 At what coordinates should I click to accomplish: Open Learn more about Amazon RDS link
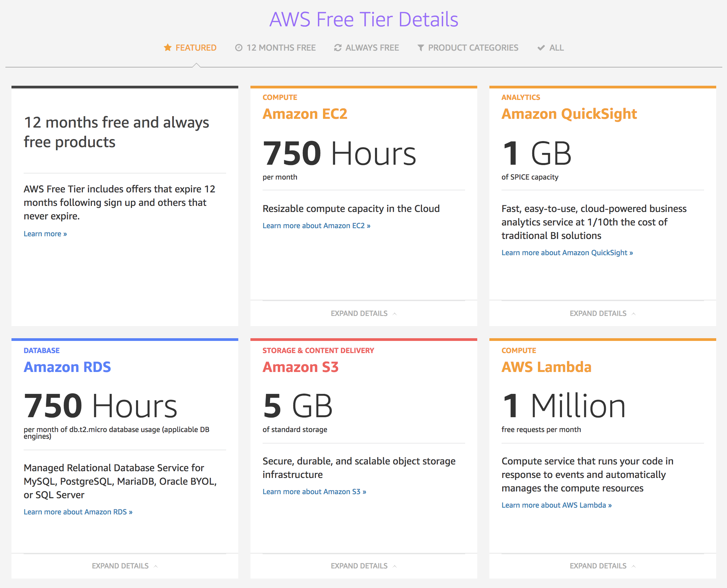pyautogui.click(x=78, y=512)
